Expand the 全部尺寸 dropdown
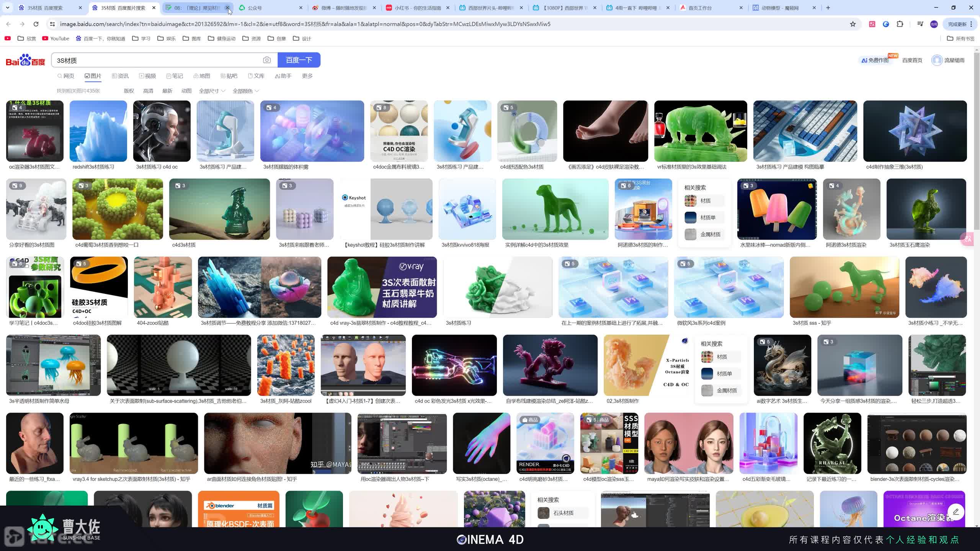Screen dimensions: 980x551 coord(212,91)
